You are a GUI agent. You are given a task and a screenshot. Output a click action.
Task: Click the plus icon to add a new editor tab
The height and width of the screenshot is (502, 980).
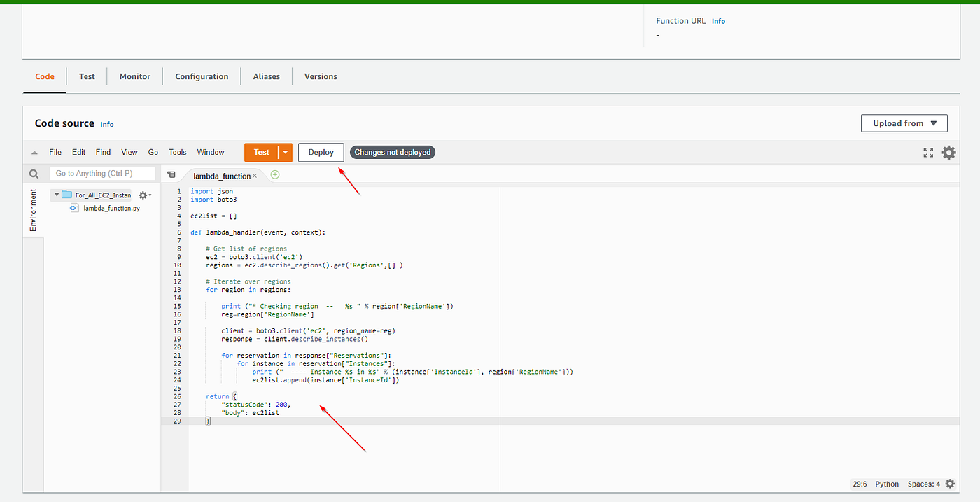click(274, 174)
